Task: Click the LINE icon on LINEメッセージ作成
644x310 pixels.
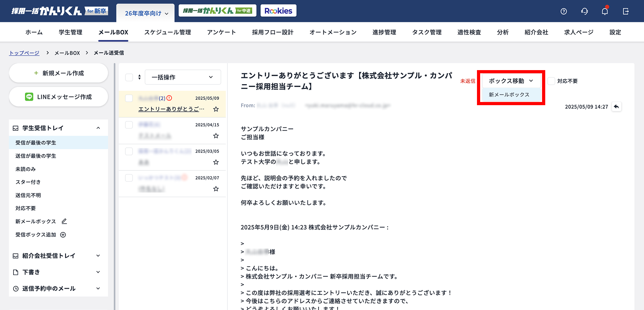Action: pyautogui.click(x=29, y=97)
